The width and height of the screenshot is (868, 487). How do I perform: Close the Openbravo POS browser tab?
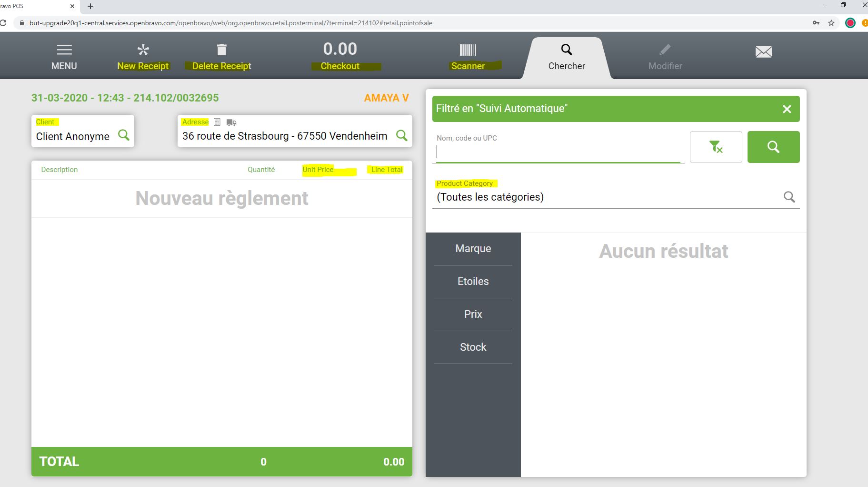[72, 6]
